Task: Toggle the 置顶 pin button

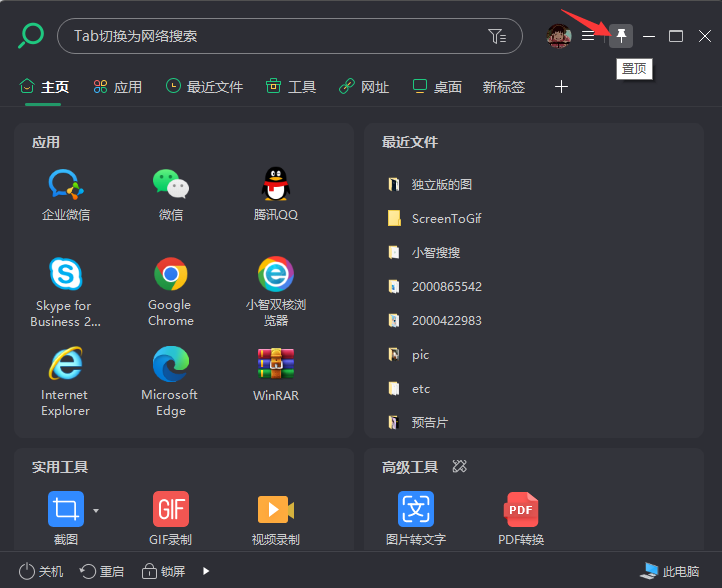Action: tap(621, 36)
